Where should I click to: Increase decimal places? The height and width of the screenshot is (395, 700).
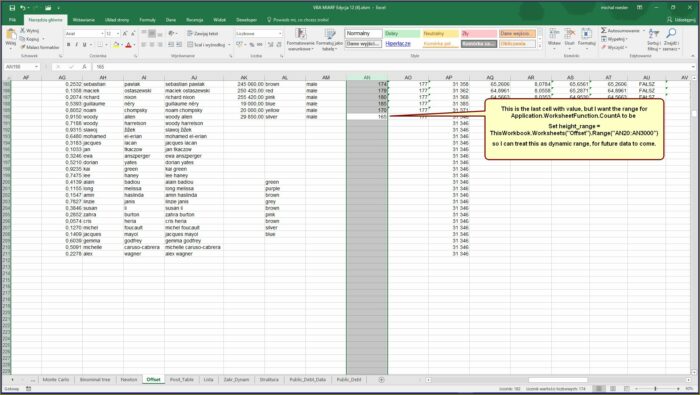point(270,45)
